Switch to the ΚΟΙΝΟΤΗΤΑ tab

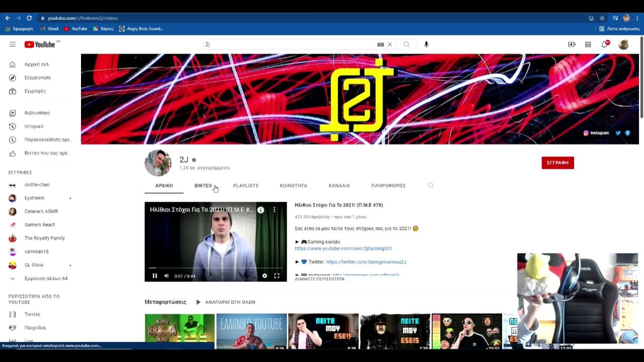293,186
